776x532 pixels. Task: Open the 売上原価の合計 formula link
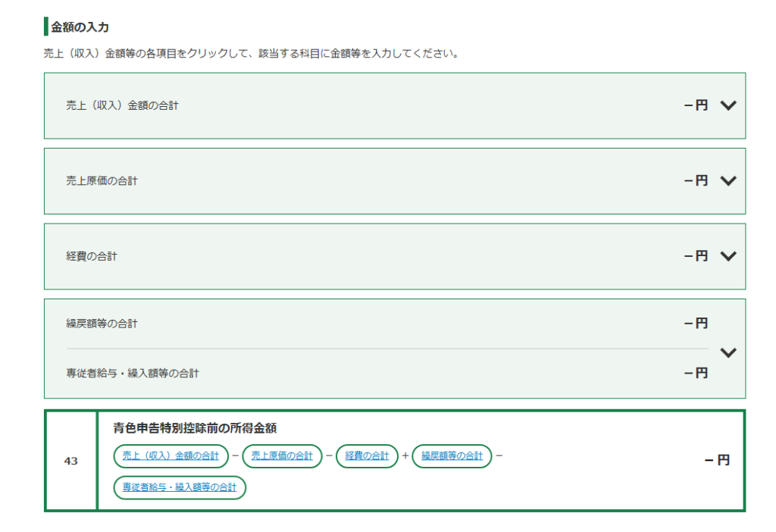282,455
